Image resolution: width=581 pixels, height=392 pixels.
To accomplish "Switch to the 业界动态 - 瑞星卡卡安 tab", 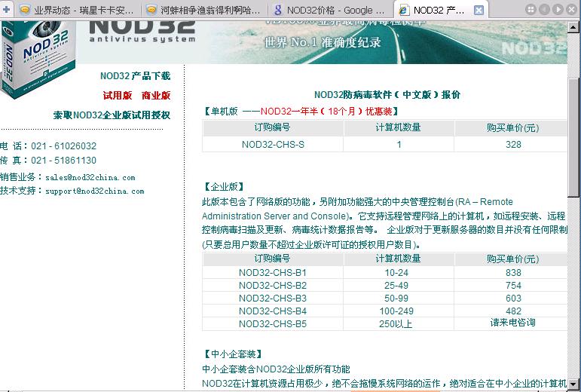I will [x=78, y=10].
